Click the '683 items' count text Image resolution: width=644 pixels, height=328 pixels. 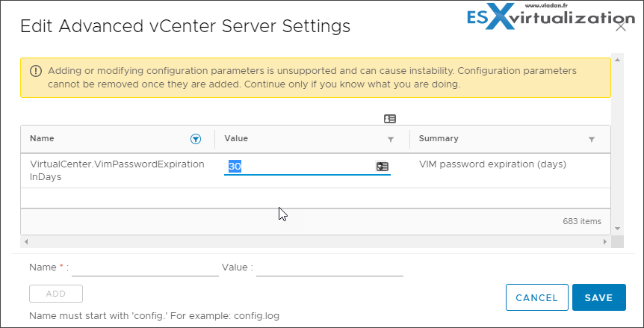[582, 221]
